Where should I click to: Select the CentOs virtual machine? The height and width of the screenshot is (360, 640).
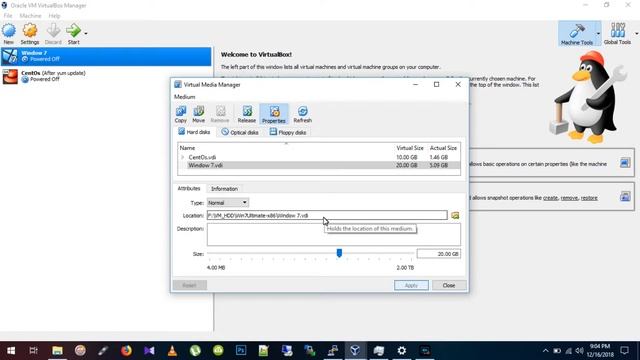[106, 76]
